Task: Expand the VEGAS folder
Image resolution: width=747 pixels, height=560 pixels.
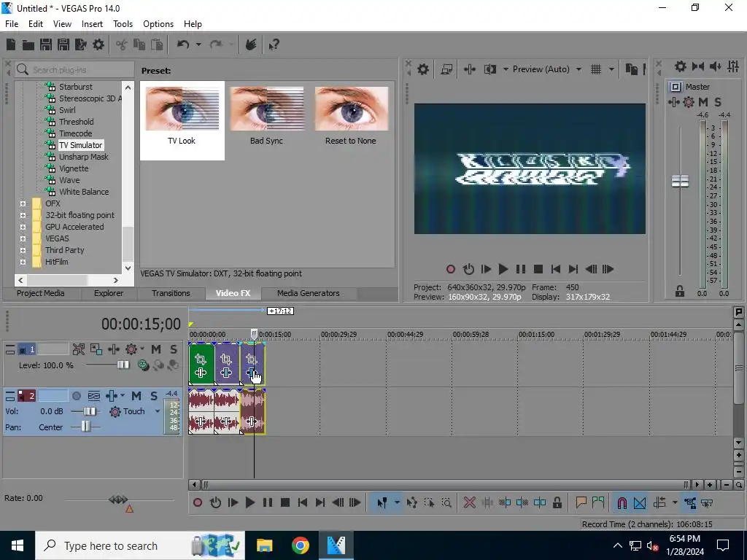Action: [x=23, y=238]
